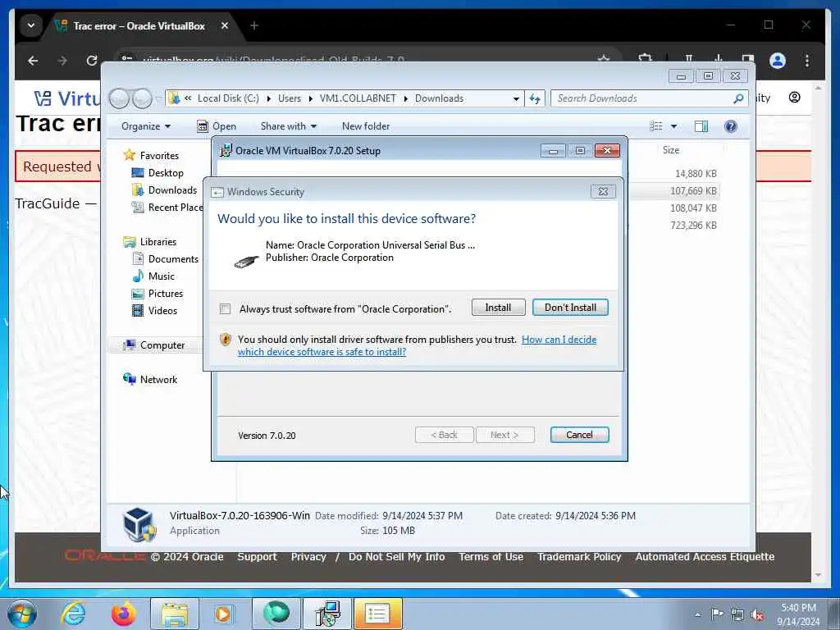Open the browser tab search dropdown
The width and height of the screenshot is (840, 630).
(x=31, y=25)
